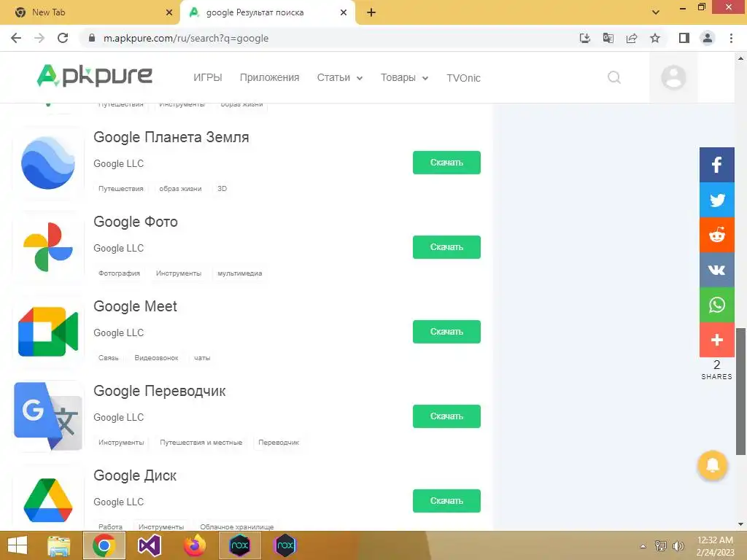Click the orange notification bell button
The width and height of the screenshot is (747, 560).
[x=712, y=464]
